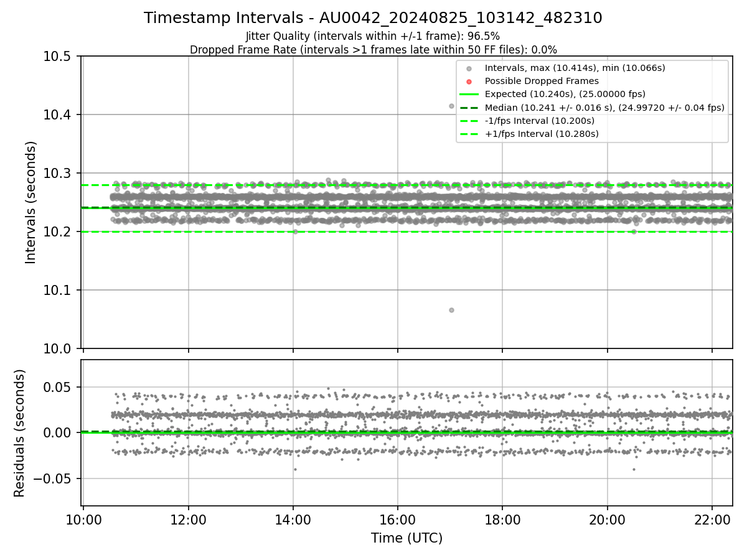This screenshot has width=747, height=560.
Task: Click the Dropped Frame Rate 0.0% subtitle line
Action: [373, 50]
